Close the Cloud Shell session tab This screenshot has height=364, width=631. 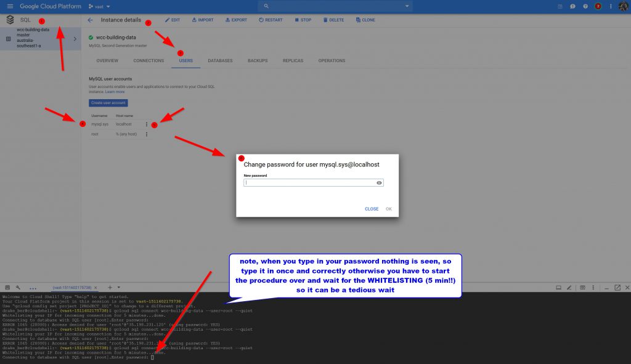pyautogui.click(x=96, y=288)
